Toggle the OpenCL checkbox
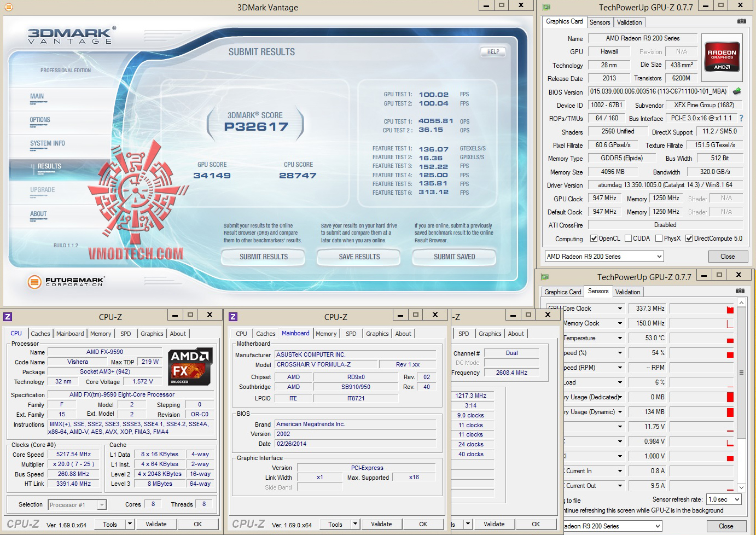 (x=594, y=239)
